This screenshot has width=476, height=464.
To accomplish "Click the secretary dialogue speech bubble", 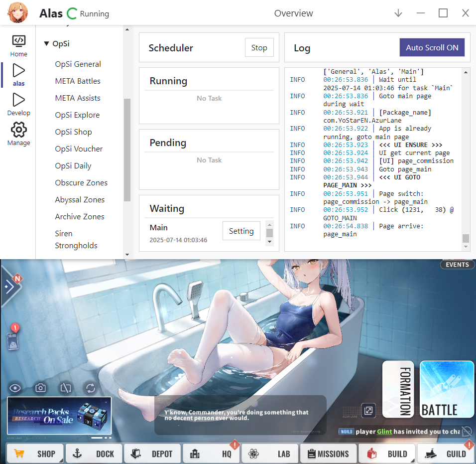I will (x=240, y=415).
